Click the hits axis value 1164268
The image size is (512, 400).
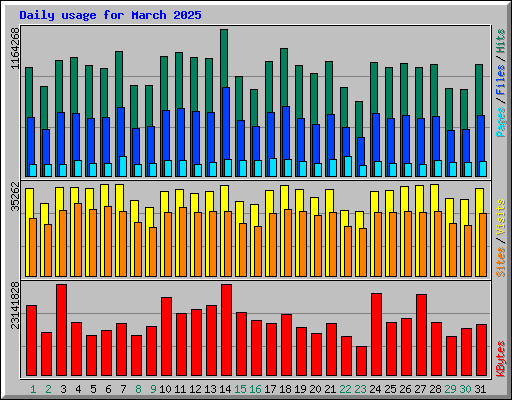point(15,48)
